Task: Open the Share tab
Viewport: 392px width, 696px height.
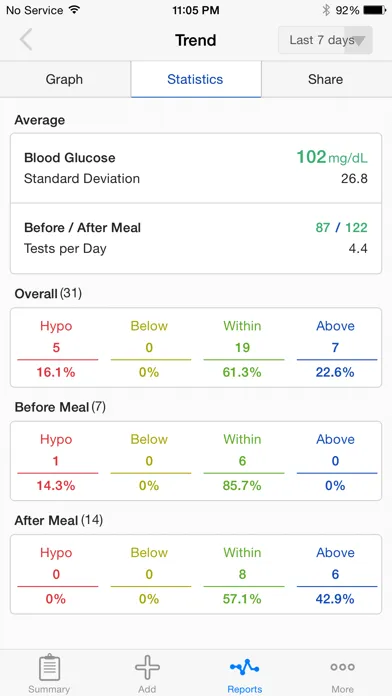Action: click(x=325, y=79)
